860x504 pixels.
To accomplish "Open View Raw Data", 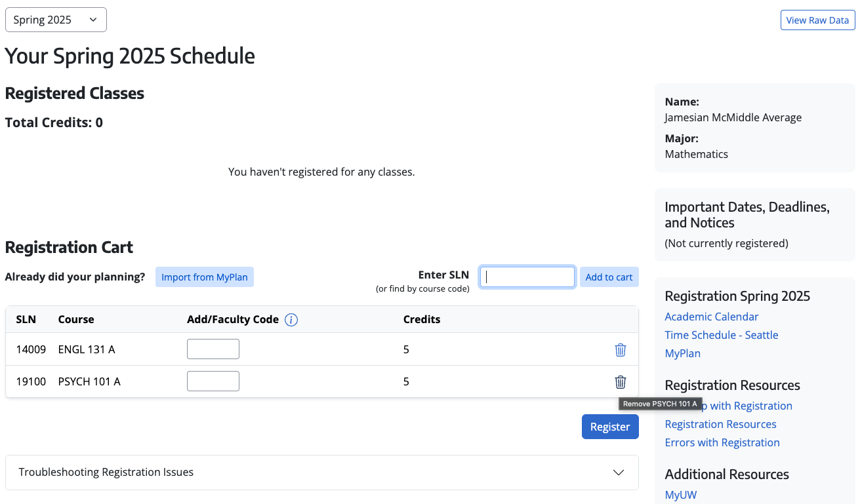I will (817, 20).
